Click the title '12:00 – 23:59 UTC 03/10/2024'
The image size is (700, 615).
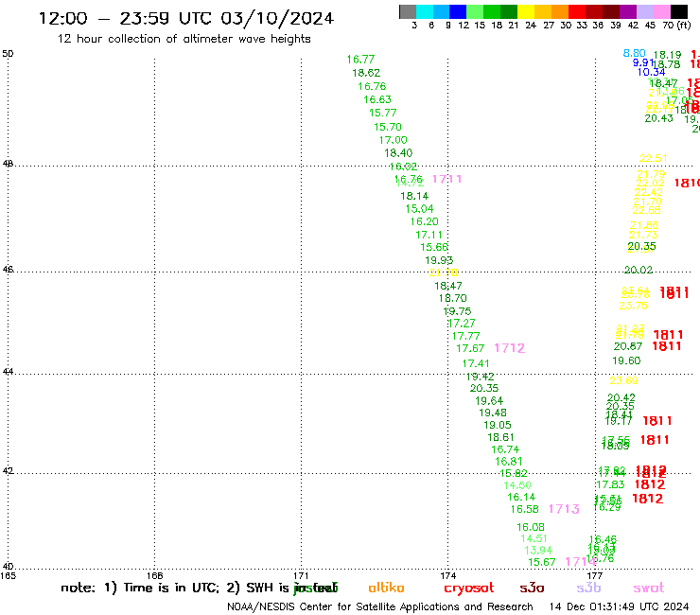pyautogui.click(x=186, y=18)
